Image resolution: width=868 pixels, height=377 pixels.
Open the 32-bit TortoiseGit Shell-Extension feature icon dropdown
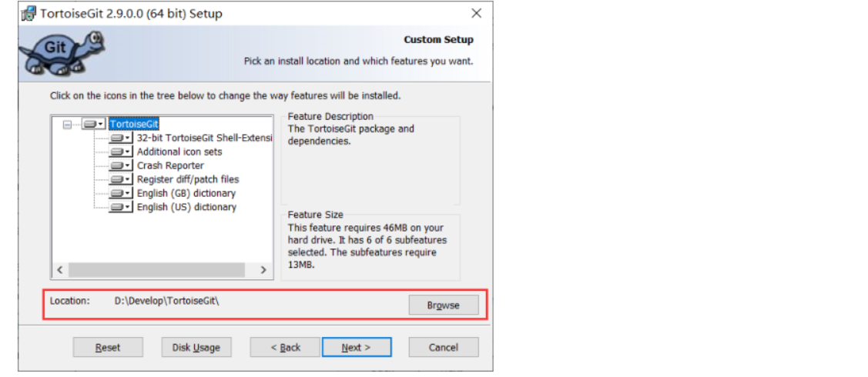121,138
